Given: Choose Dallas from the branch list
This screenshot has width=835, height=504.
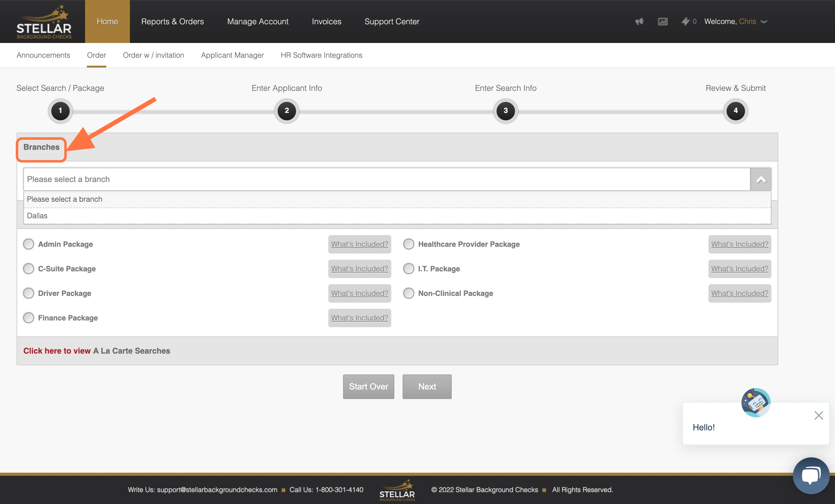Looking at the screenshot, I should point(397,216).
